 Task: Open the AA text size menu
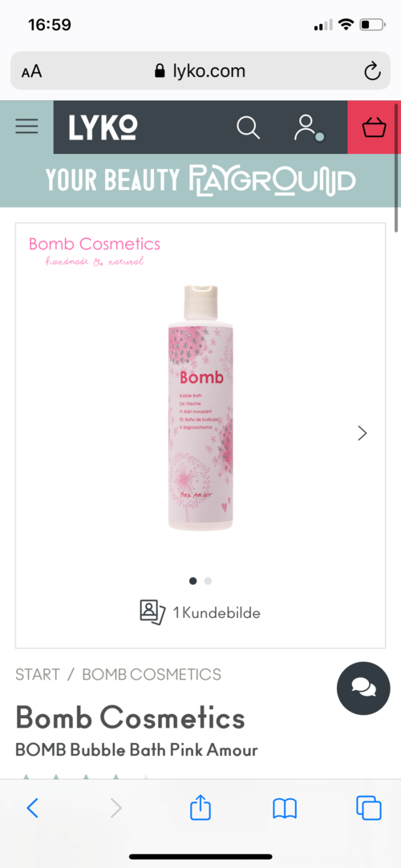31,71
